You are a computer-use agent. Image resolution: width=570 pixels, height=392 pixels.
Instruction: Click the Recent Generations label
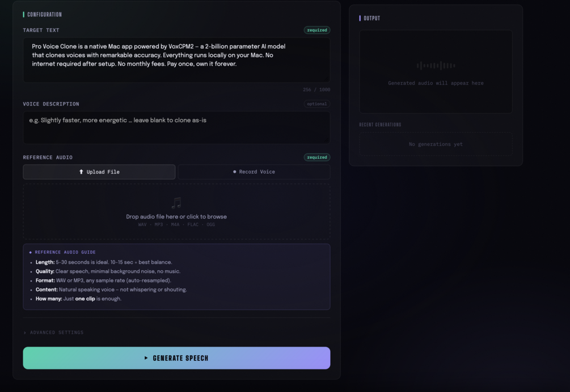[380, 125]
